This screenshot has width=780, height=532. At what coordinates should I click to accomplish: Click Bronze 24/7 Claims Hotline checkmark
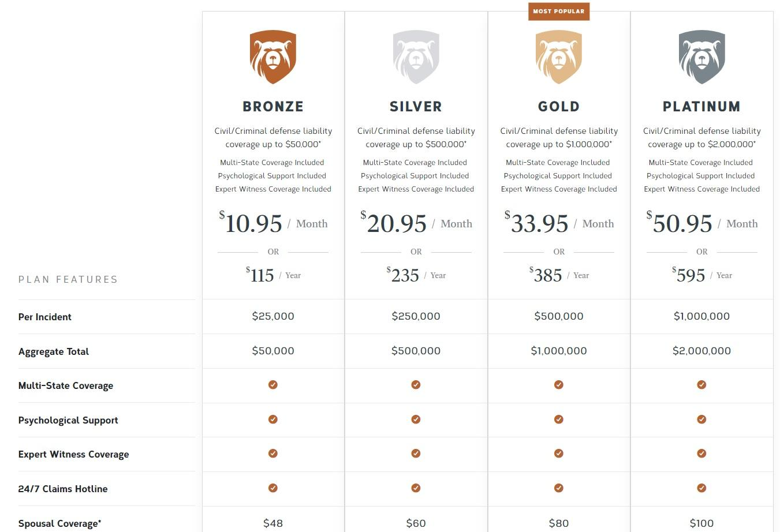(x=273, y=488)
